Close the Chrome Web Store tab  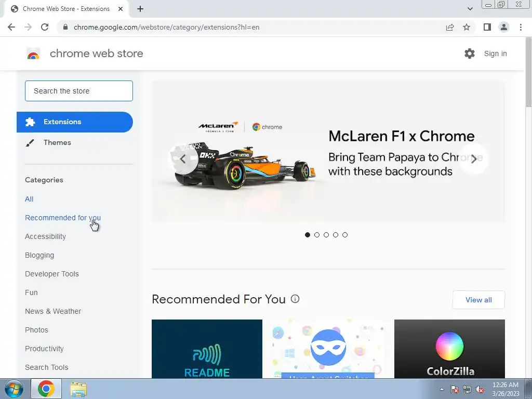tap(121, 9)
